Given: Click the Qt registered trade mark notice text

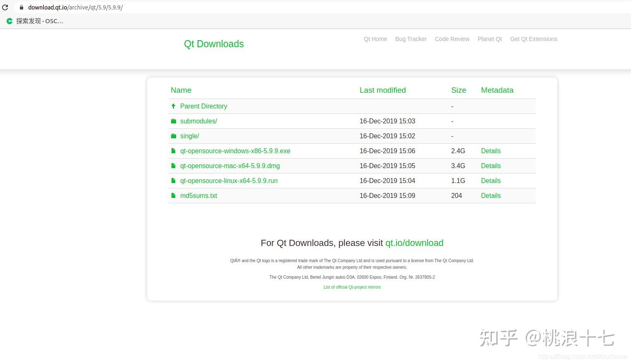Looking at the screenshot, I should coord(352,260).
